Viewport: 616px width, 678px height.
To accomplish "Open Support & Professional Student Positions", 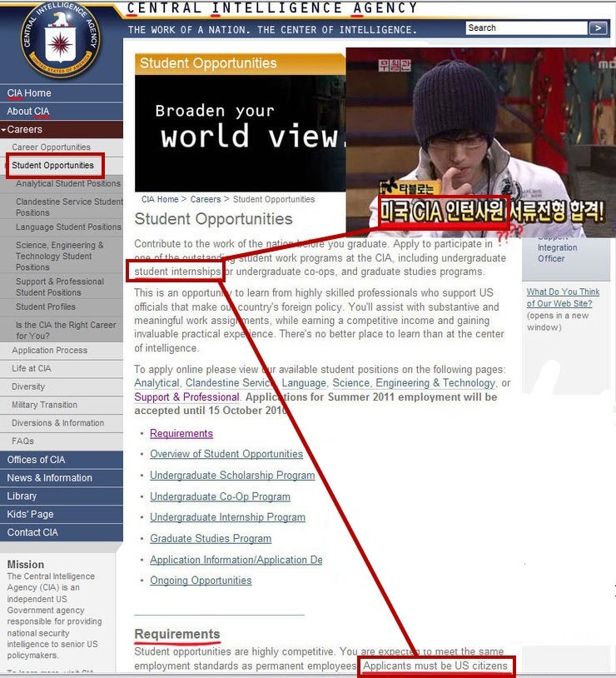I will pyautogui.click(x=60, y=287).
